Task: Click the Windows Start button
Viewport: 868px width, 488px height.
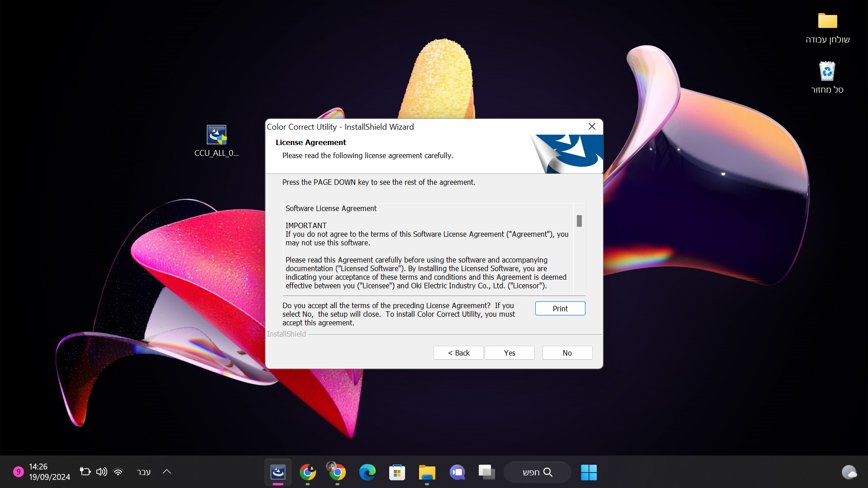Action: click(x=589, y=472)
